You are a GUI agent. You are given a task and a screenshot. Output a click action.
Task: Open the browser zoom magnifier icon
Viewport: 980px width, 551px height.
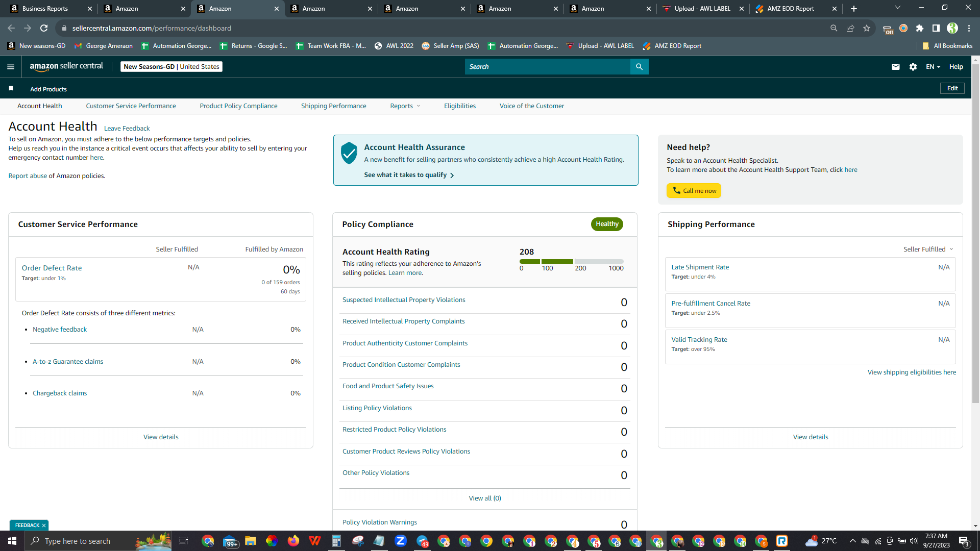tap(834, 28)
